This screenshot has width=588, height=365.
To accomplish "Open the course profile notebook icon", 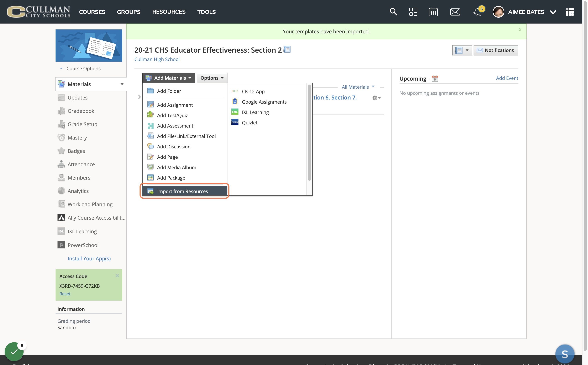I will click(287, 49).
